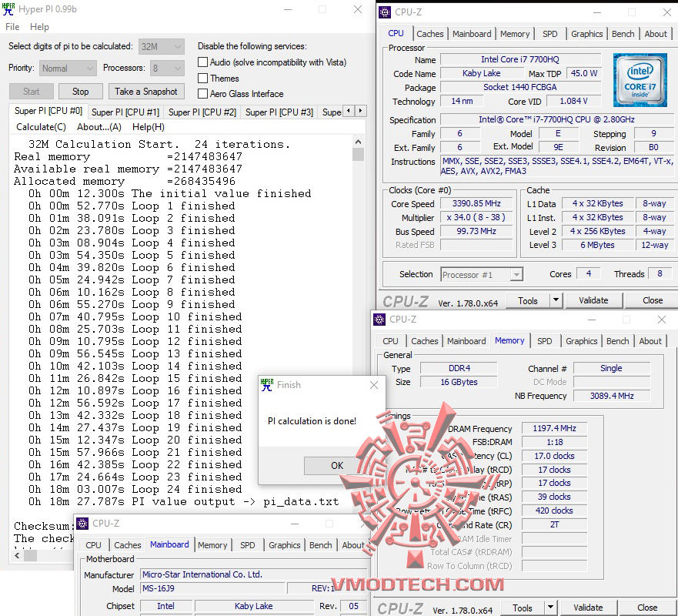
Task: Expand Tools dropdown arrow in Memory window
Action: (x=550, y=608)
